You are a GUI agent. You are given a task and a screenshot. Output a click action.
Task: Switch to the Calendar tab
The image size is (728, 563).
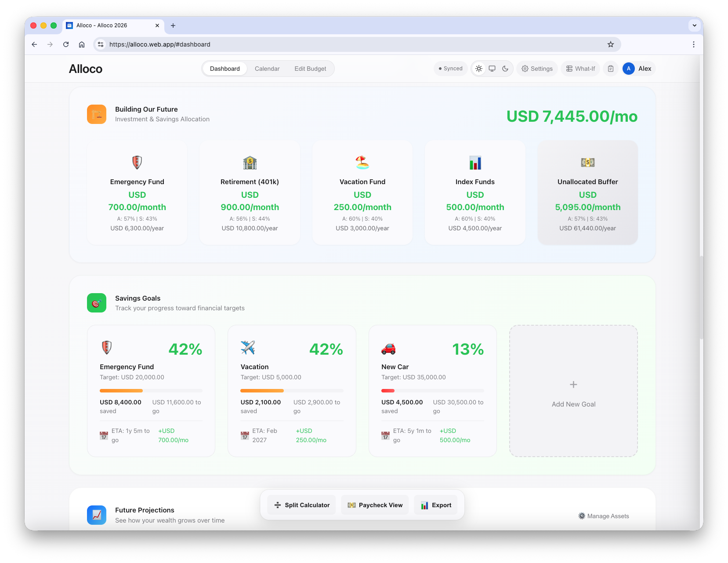267,69
